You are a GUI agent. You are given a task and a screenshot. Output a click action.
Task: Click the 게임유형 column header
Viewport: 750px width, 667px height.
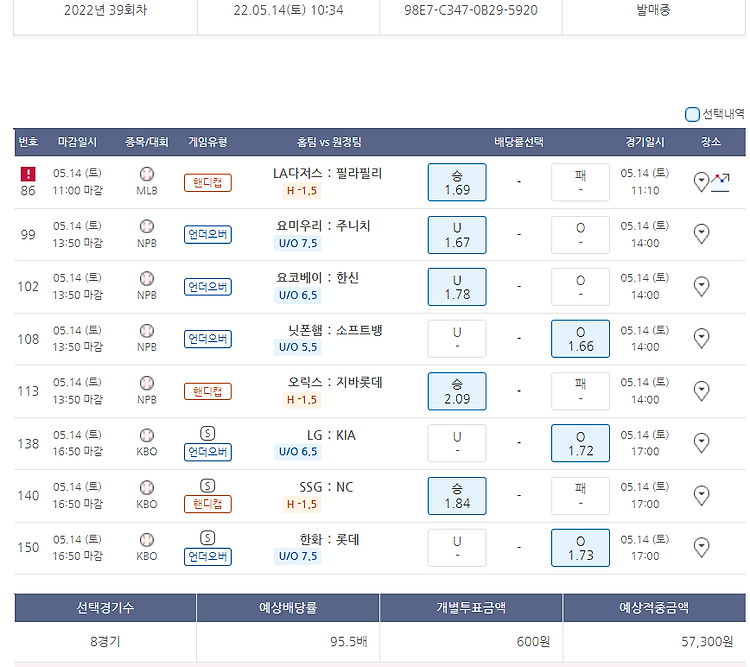coord(208,142)
